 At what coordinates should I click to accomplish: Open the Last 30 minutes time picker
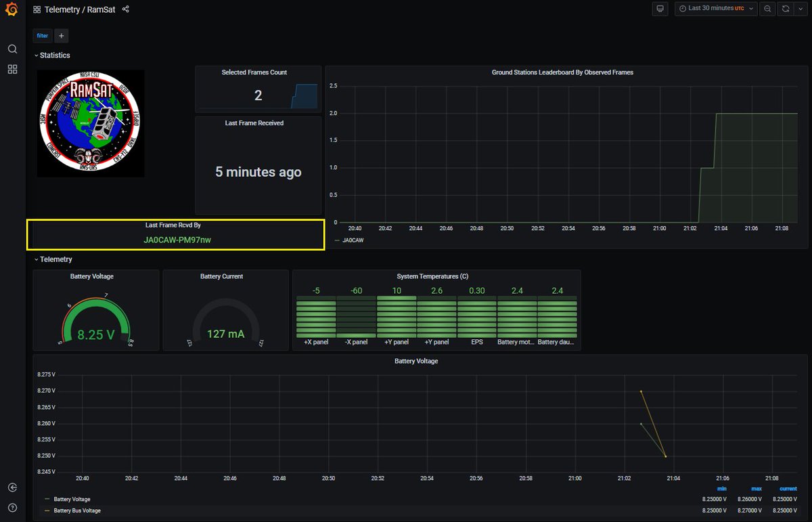pyautogui.click(x=715, y=9)
